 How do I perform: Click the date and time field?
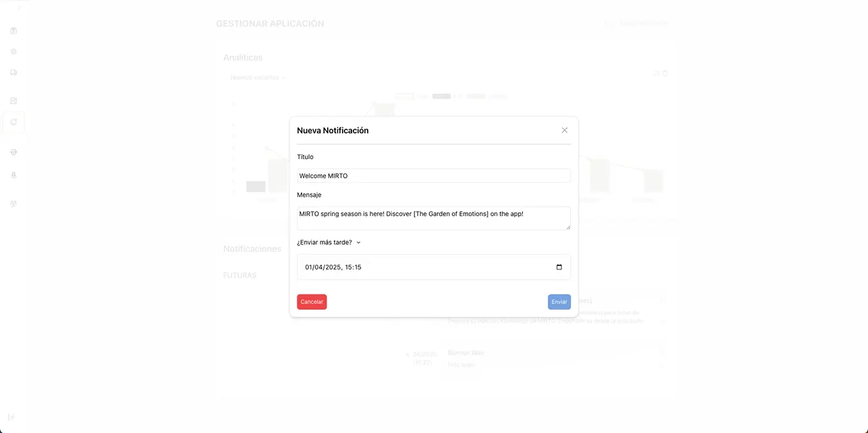(434, 267)
